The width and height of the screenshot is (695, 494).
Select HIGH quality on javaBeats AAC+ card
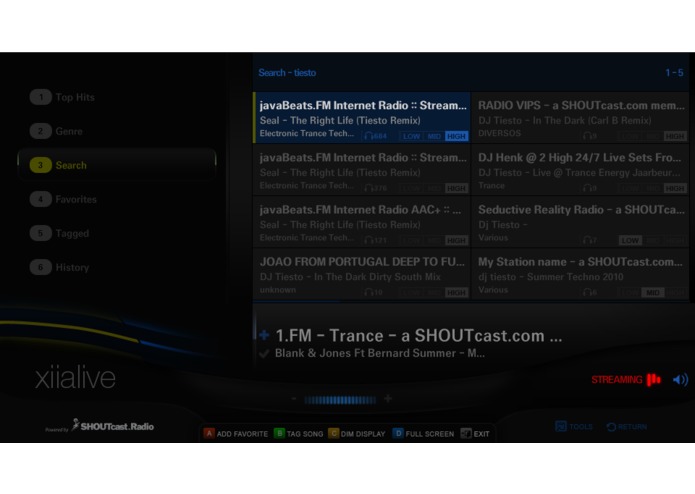[x=457, y=241]
